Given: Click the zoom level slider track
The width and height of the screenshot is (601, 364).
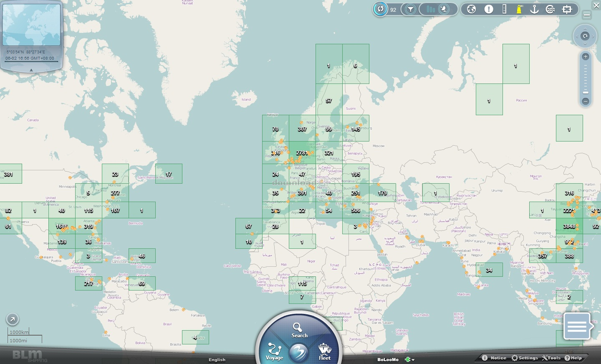Looking at the screenshot, I should (x=586, y=78).
